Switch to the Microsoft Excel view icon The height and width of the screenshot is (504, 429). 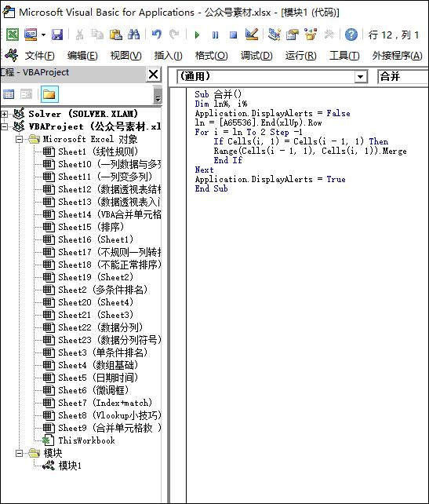(13, 34)
